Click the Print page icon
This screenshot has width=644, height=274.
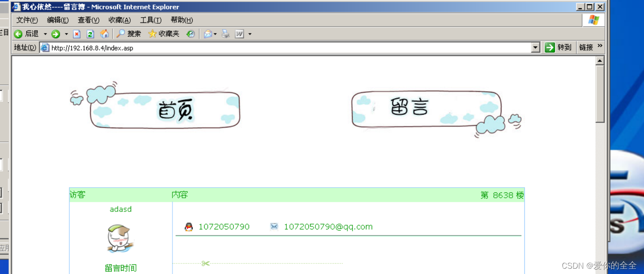pyautogui.click(x=226, y=34)
